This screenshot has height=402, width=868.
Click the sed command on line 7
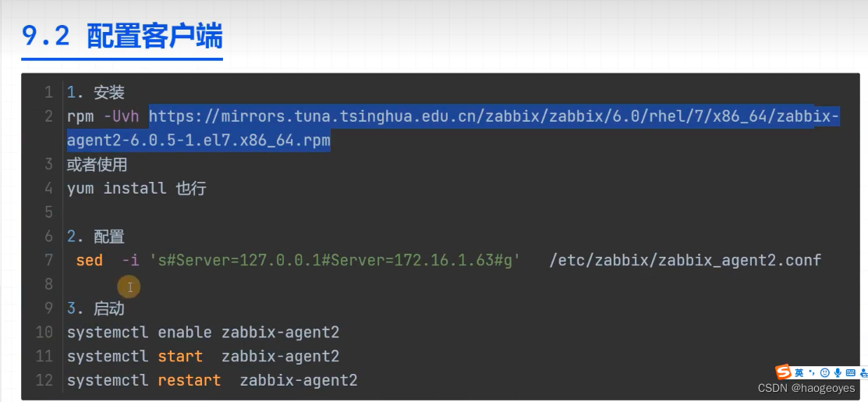pos(89,260)
